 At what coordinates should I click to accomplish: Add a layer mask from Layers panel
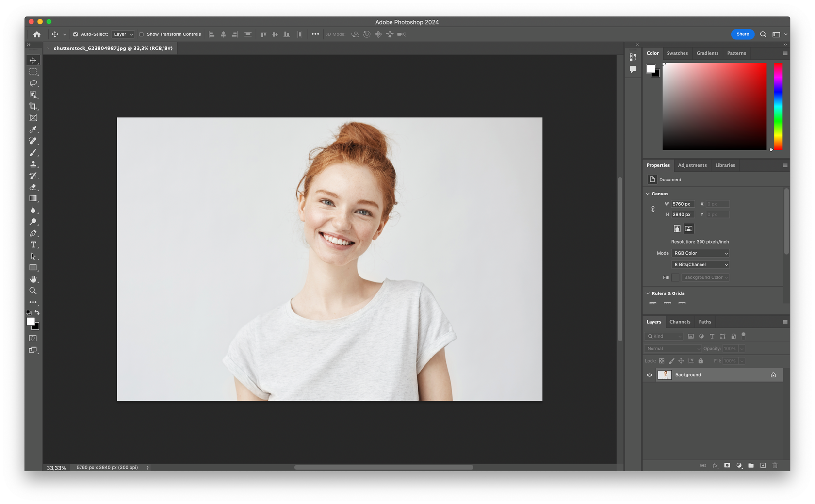tap(727, 465)
